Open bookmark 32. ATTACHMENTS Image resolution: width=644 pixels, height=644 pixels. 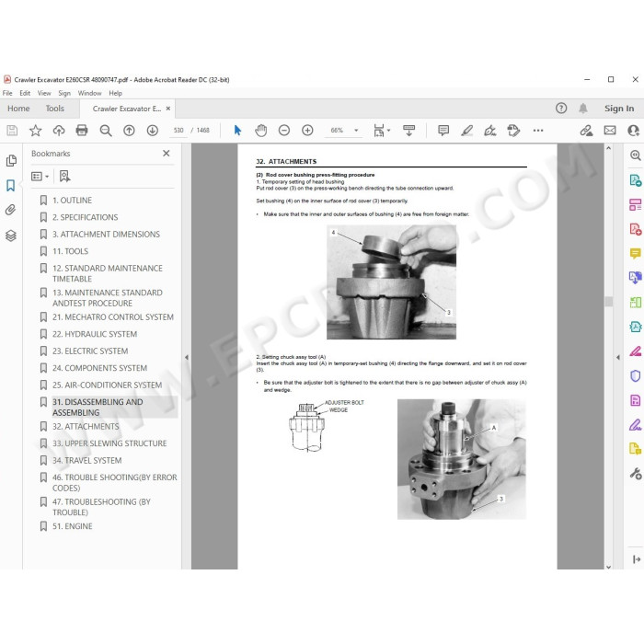pyautogui.click(x=86, y=427)
